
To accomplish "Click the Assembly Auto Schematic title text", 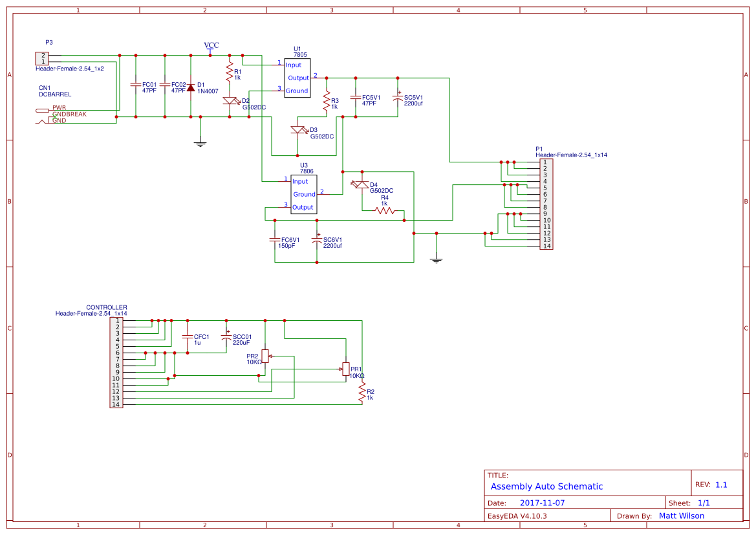I will pyautogui.click(x=545, y=486).
